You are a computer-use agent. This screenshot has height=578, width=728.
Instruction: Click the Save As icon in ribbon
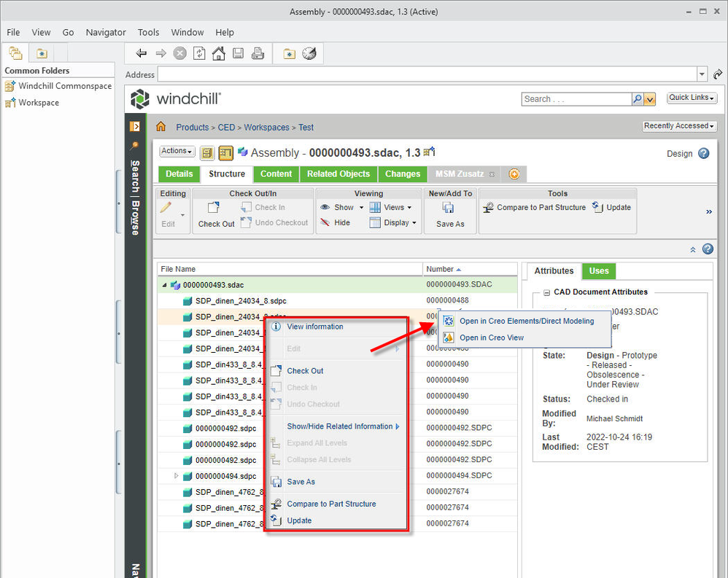449,208
